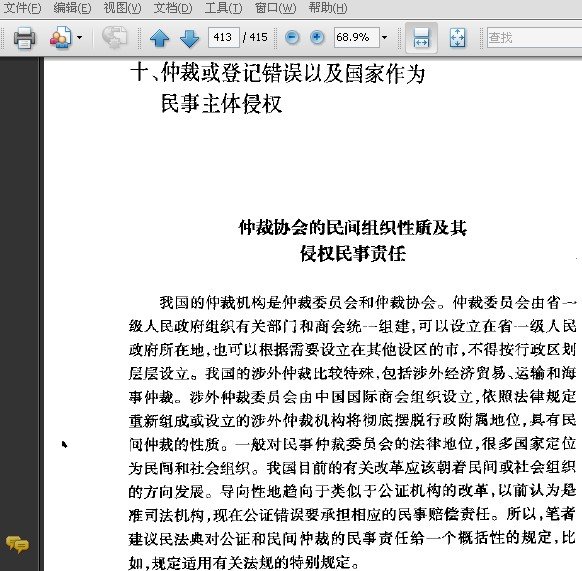Click the 查找 search box
Image resolution: width=582 pixels, height=571 pixels.
[x=534, y=37]
